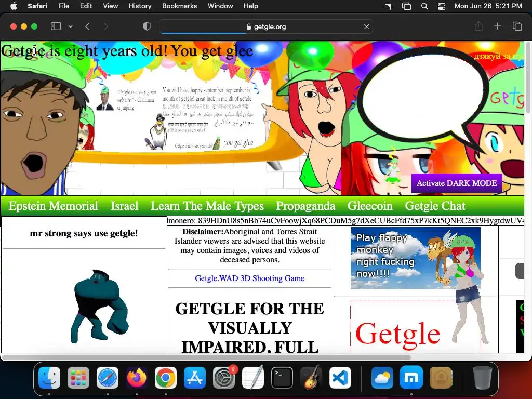This screenshot has width=532, height=399.
Task: Open the Israel nav link
Action: [125, 206]
